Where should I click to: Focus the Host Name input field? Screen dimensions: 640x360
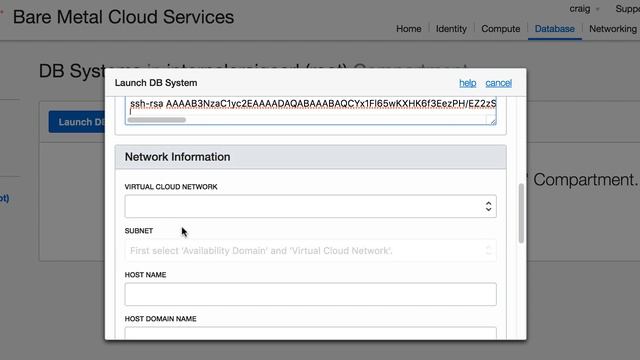tap(311, 294)
